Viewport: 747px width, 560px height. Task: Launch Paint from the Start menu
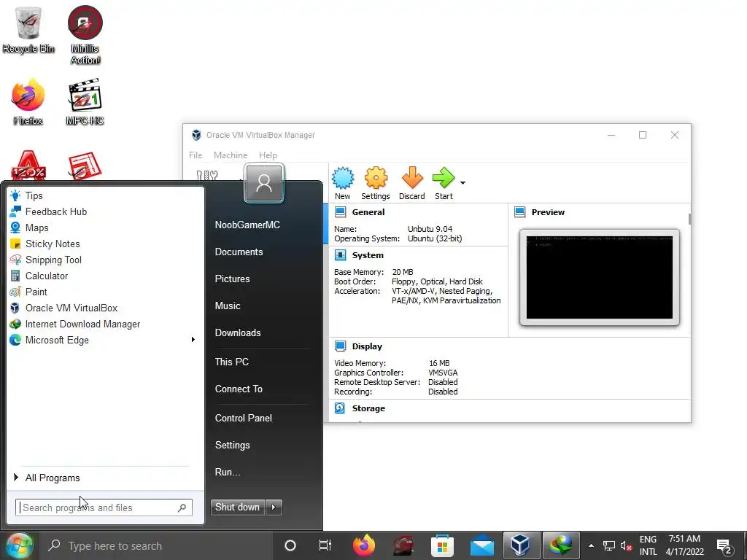click(104, 292)
